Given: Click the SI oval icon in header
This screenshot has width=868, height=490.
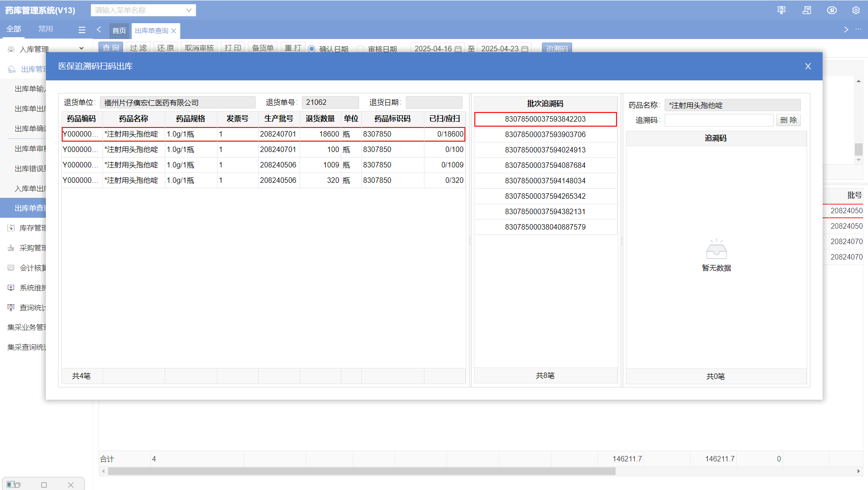Looking at the screenshot, I should point(832,10).
